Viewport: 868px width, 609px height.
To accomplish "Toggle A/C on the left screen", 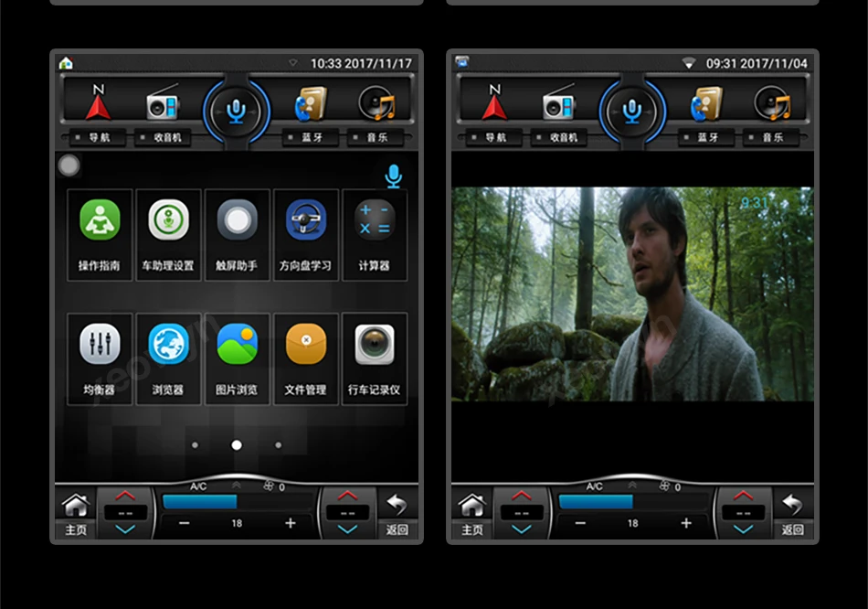I will pyautogui.click(x=198, y=486).
